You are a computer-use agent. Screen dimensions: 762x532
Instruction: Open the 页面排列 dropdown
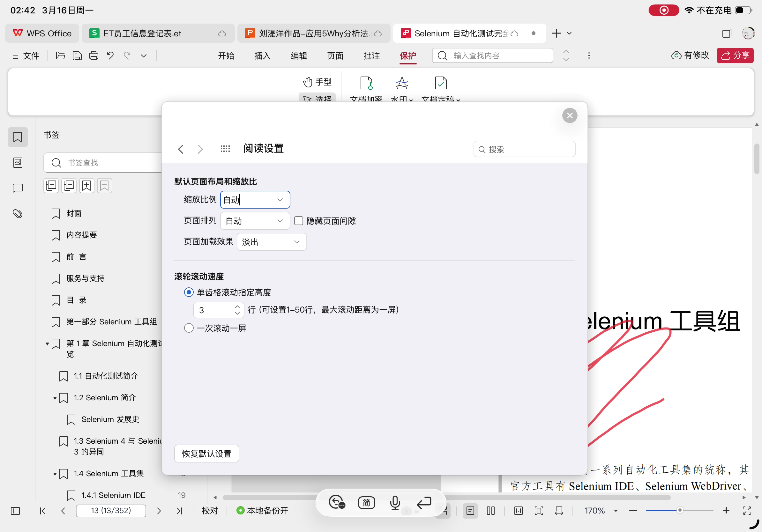click(255, 221)
